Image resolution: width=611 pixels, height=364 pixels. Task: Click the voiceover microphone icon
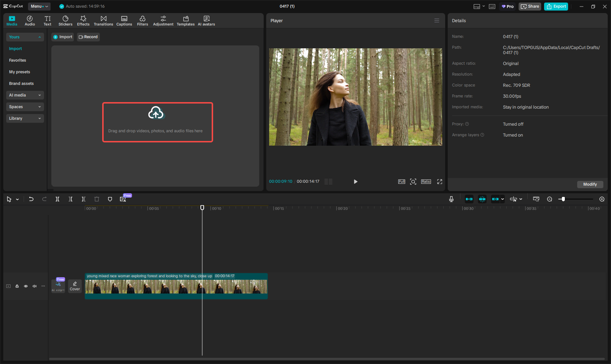[x=451, y=199]
